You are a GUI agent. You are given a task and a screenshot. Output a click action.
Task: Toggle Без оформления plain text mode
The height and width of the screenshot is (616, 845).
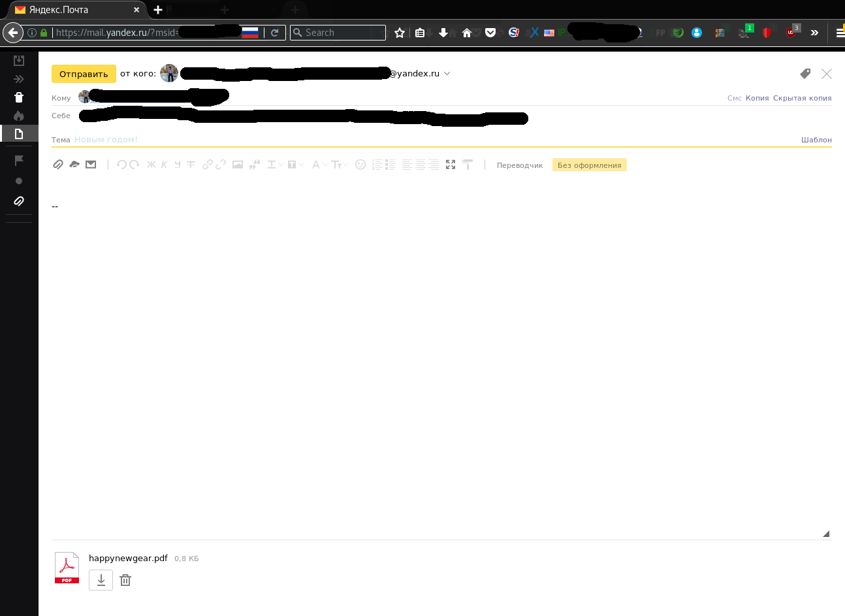(589, 165)
